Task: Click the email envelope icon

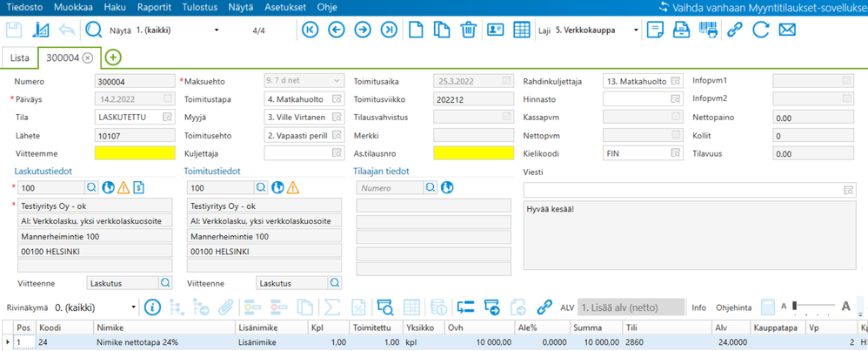Action: click(787, 30)
